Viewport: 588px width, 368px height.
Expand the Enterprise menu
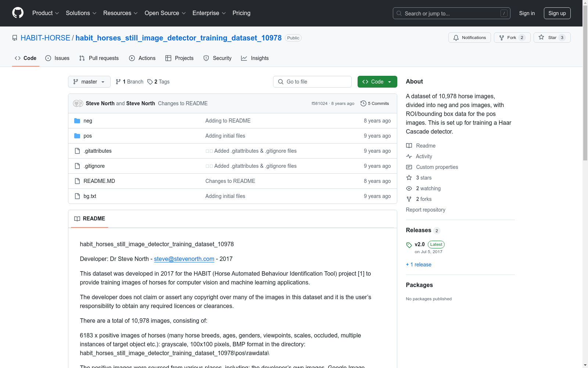pos(209,13)
